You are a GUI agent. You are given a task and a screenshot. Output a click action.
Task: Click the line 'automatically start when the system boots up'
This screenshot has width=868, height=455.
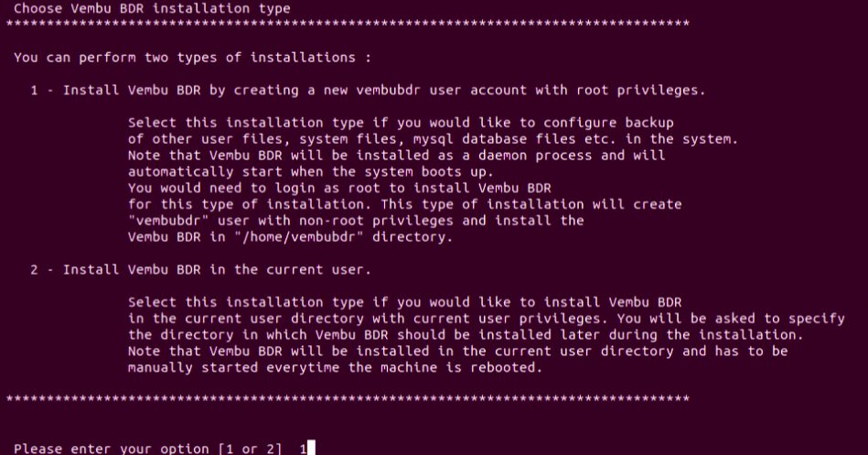pyautogui.click(x=311, y=172)
